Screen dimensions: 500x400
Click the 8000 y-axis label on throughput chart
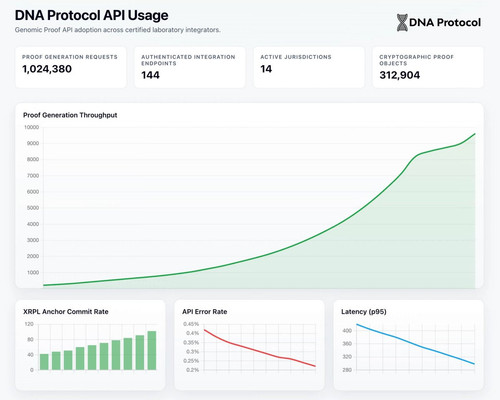pyautogui.click(x=33, y=160)
